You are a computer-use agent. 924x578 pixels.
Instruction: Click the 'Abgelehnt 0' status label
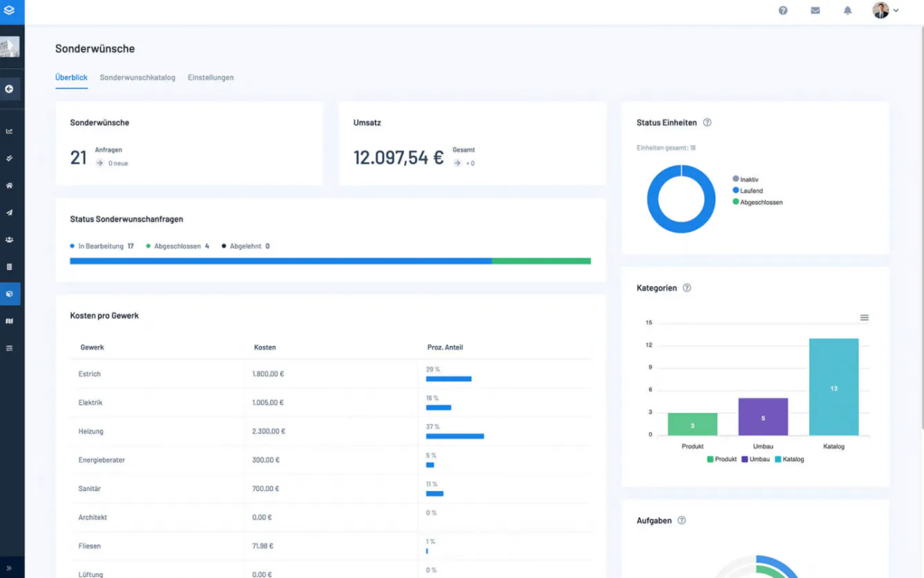point(246,246)
